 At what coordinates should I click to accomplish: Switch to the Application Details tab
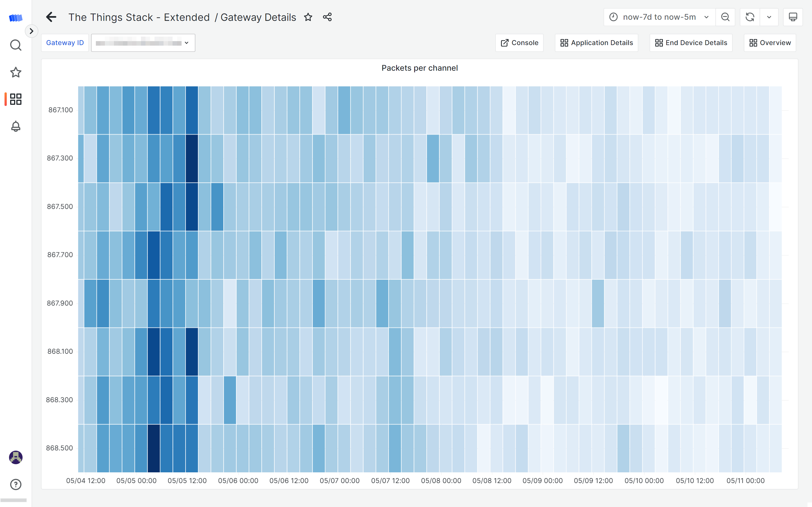tap(596, 42)
